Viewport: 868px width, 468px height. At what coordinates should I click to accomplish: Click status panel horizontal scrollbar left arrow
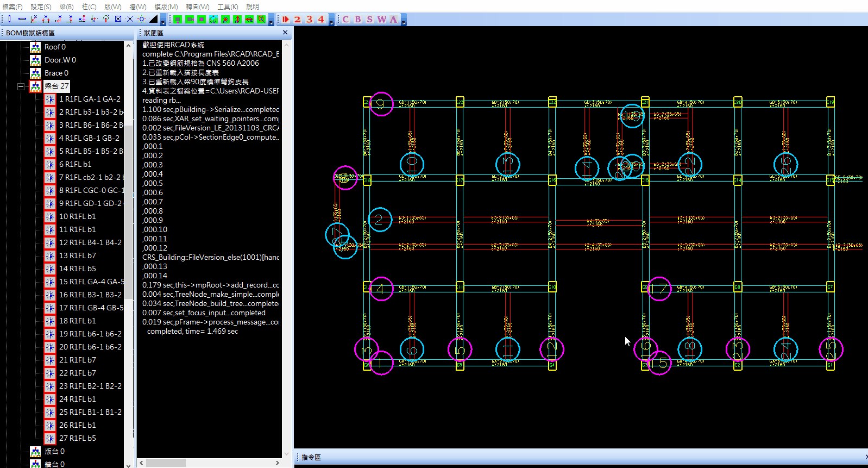pos(142,463)
